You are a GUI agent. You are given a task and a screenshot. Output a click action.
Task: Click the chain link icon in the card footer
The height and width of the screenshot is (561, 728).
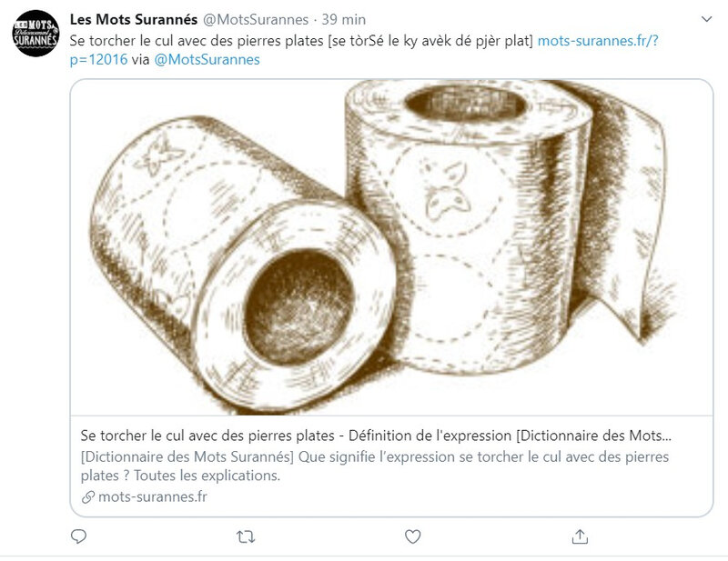(87, 497)
